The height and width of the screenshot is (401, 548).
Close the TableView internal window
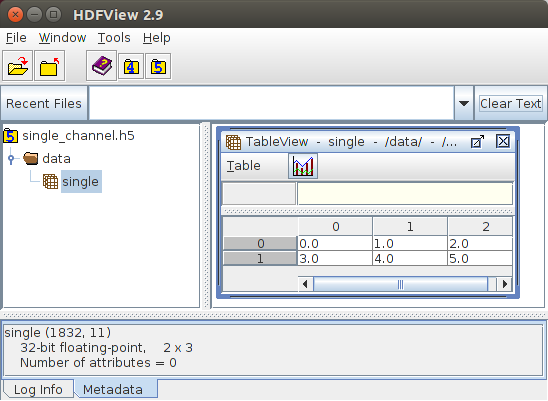coord(503,141)
